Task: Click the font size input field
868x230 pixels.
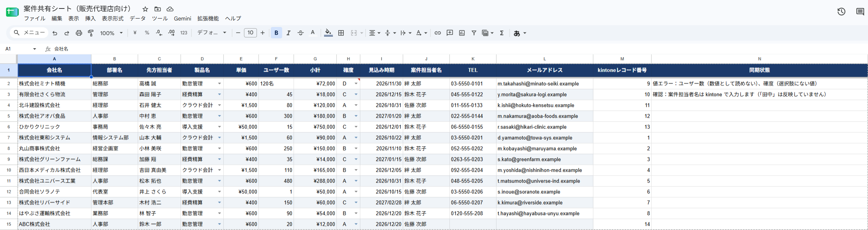Action: (x=250, y=33)
